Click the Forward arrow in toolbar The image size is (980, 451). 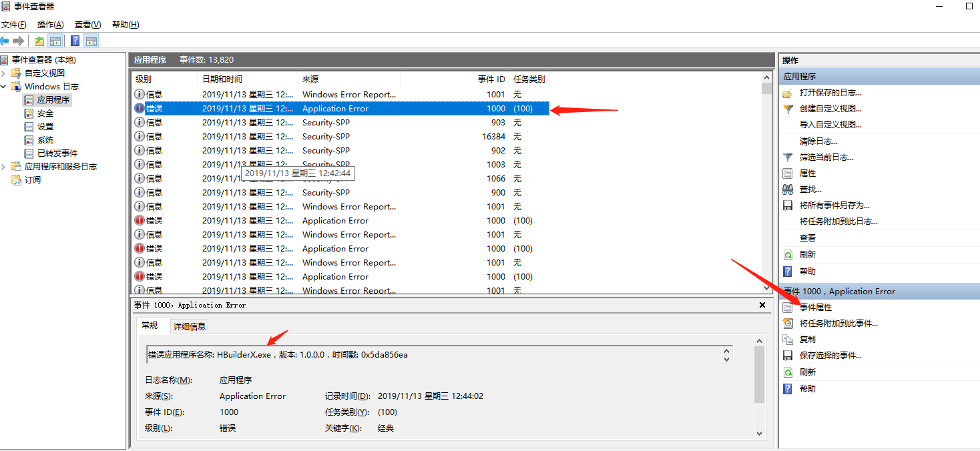coord(19,41)
